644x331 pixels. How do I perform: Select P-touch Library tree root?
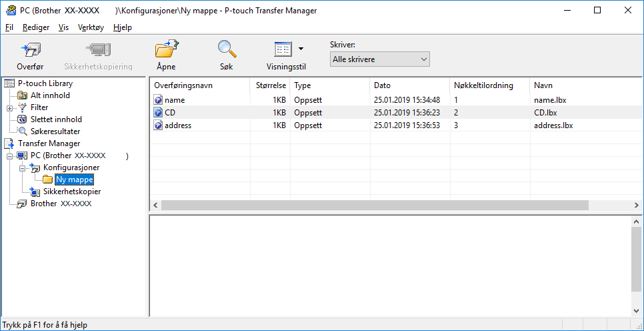coord(45,83)
